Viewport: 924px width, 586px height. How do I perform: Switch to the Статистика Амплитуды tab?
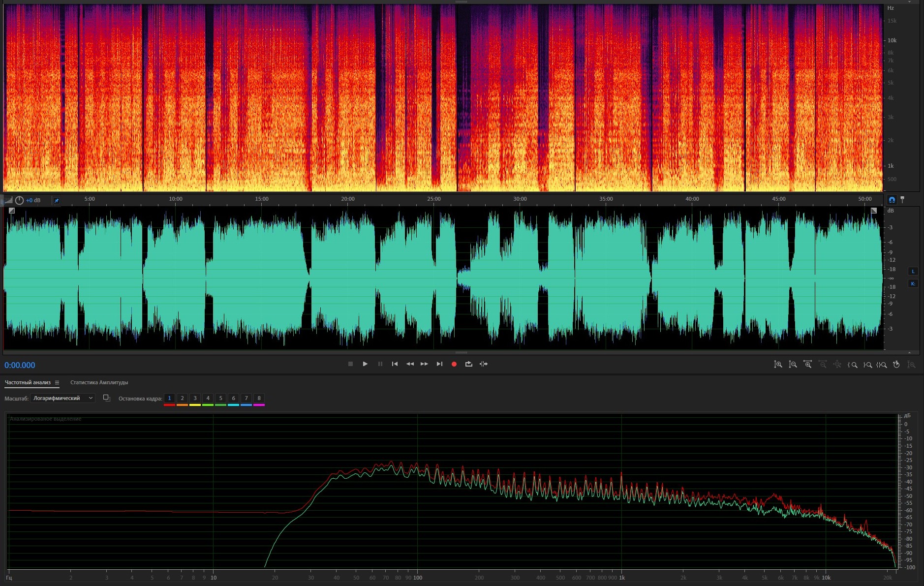click(x=99, y=382)
